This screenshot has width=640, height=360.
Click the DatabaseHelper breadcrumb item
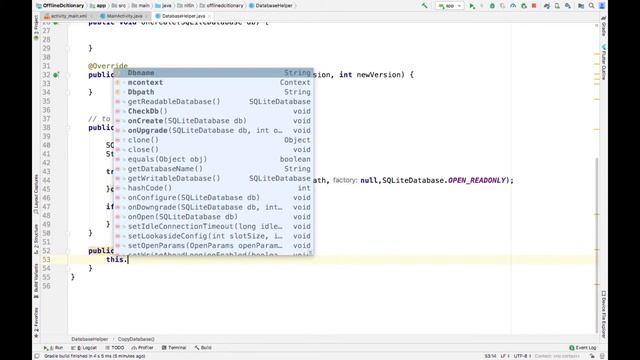(271, 6)
